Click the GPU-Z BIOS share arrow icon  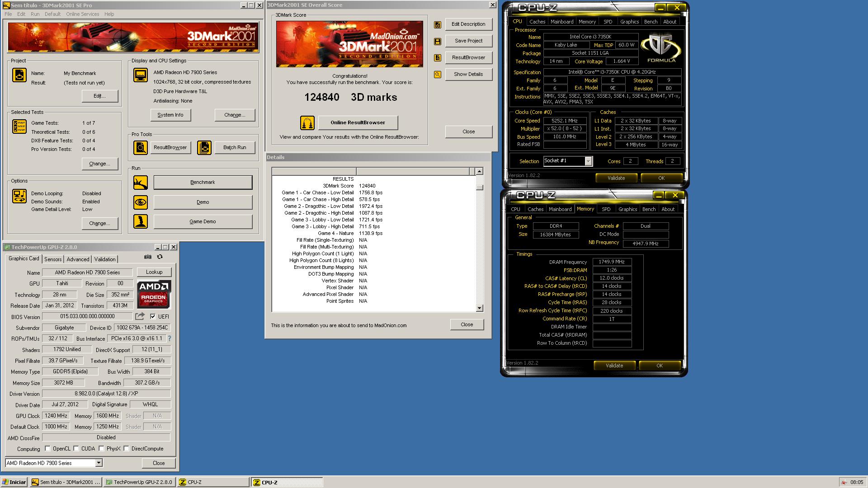click(140, 316)
